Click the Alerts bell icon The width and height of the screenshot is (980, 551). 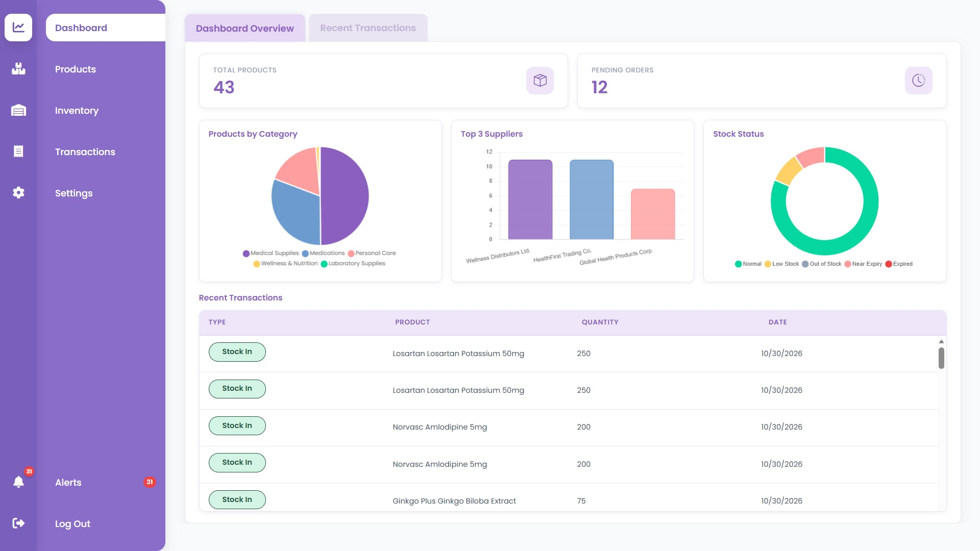point(18,482)
